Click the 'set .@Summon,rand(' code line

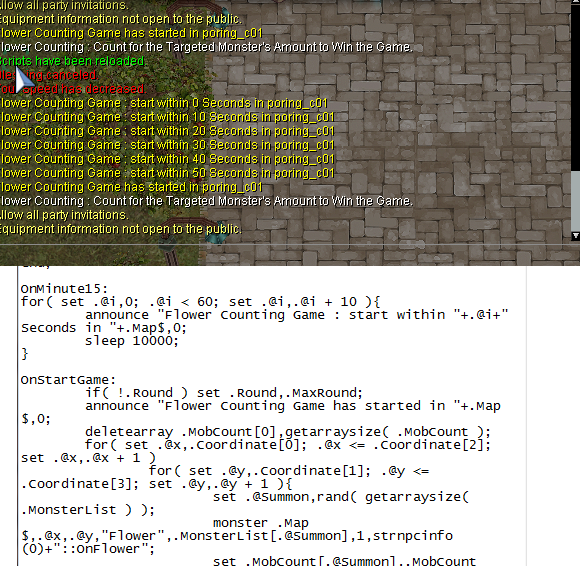(341, 497)
